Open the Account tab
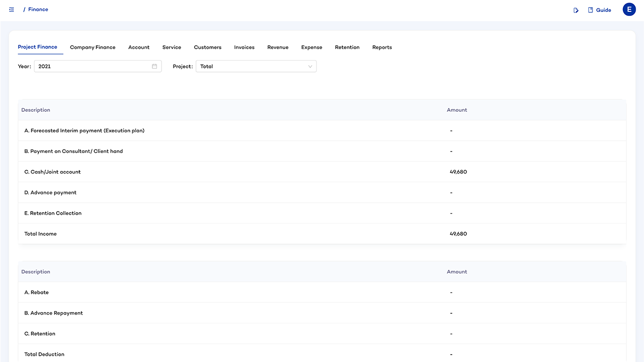Viewport: 644px width, 362px height. click(x=139, y=47)
